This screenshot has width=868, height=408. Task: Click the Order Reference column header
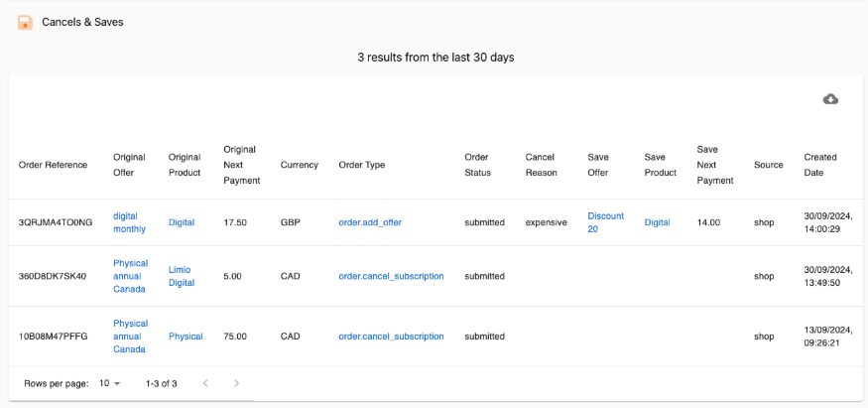pyautogui.click(x=53, y=165)
